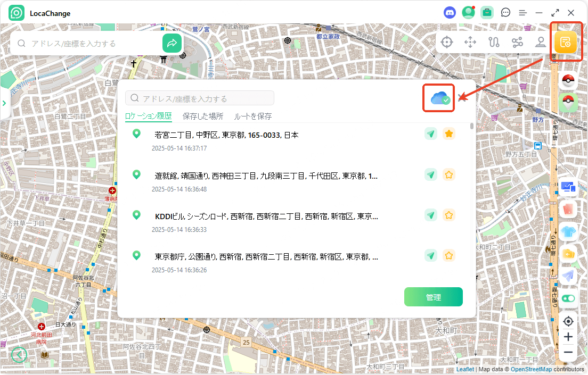Open the Leaflet link
588x375 pixels.
click(x=465, y=369)
